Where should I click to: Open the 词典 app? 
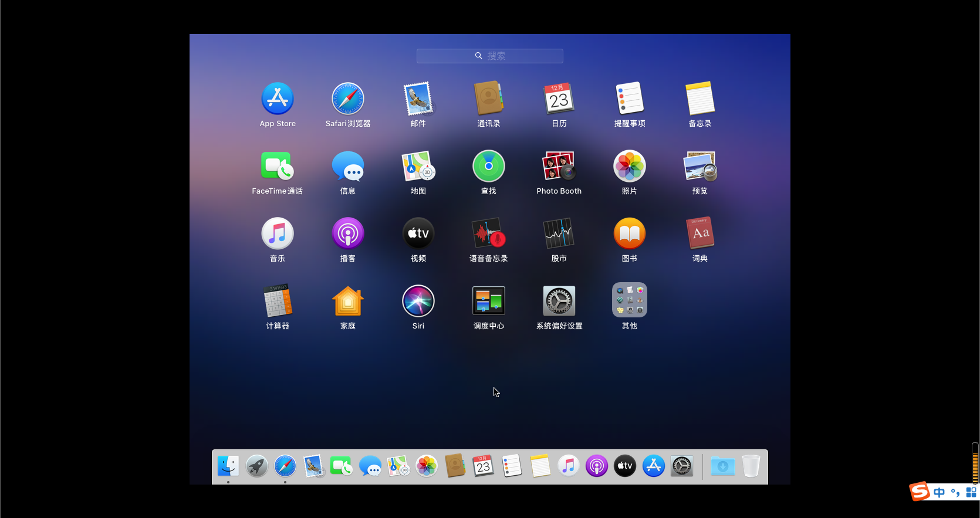tap(700, 233)
